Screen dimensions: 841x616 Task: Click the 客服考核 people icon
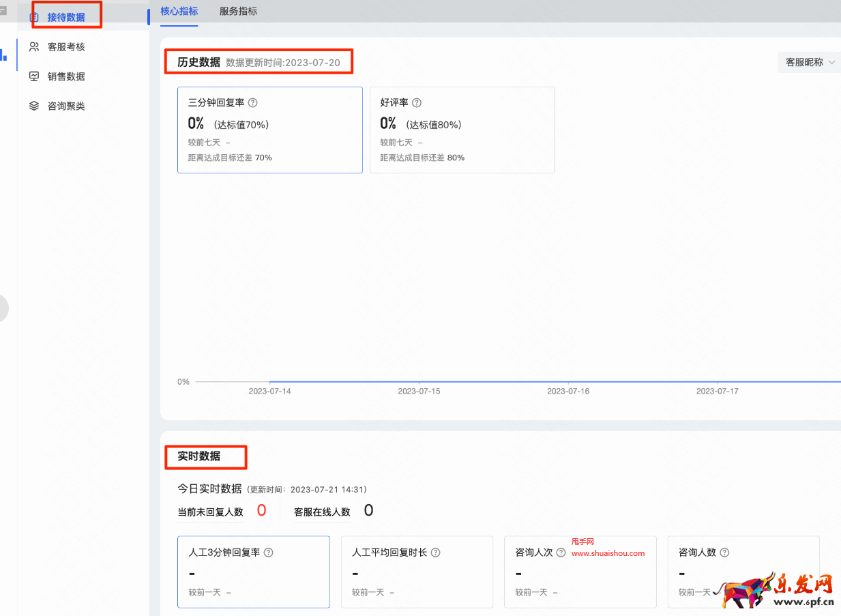tap(34, 47)
